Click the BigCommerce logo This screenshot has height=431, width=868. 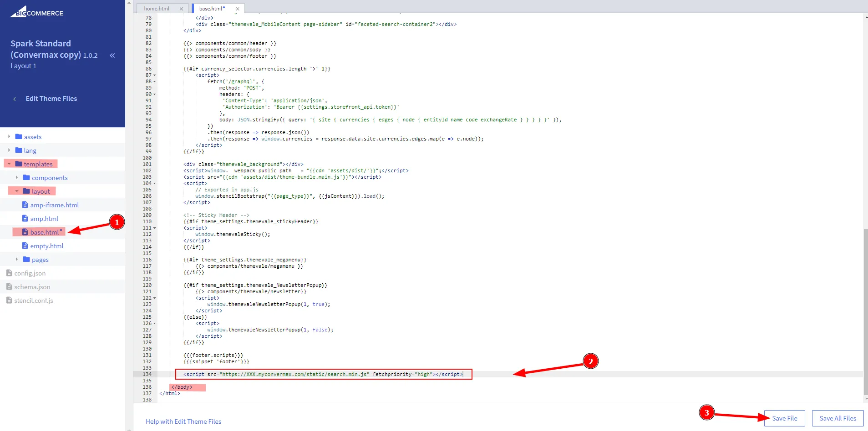click(37, 12)
